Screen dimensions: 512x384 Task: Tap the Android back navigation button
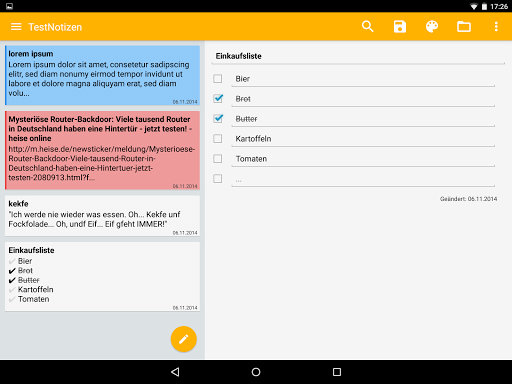pyautogui.click(x=175, y=372)
